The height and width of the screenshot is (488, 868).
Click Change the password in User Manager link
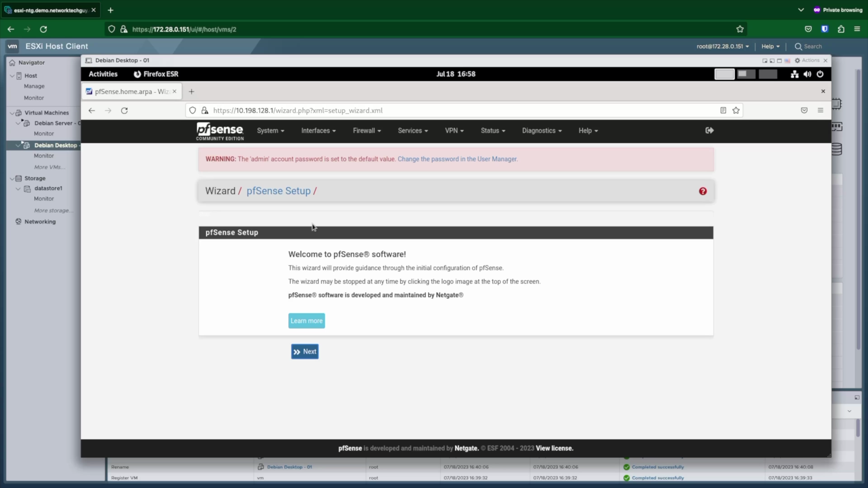[458, 159]
